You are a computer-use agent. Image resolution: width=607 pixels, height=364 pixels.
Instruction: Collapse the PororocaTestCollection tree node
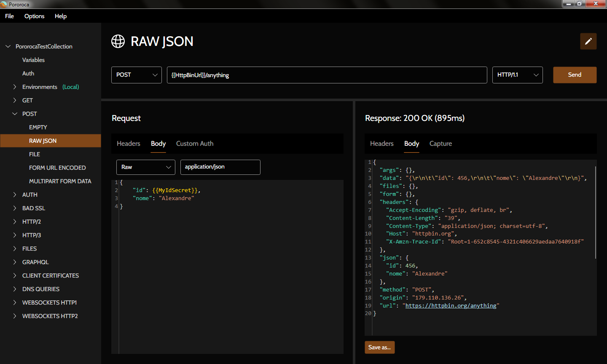(8, 46)
